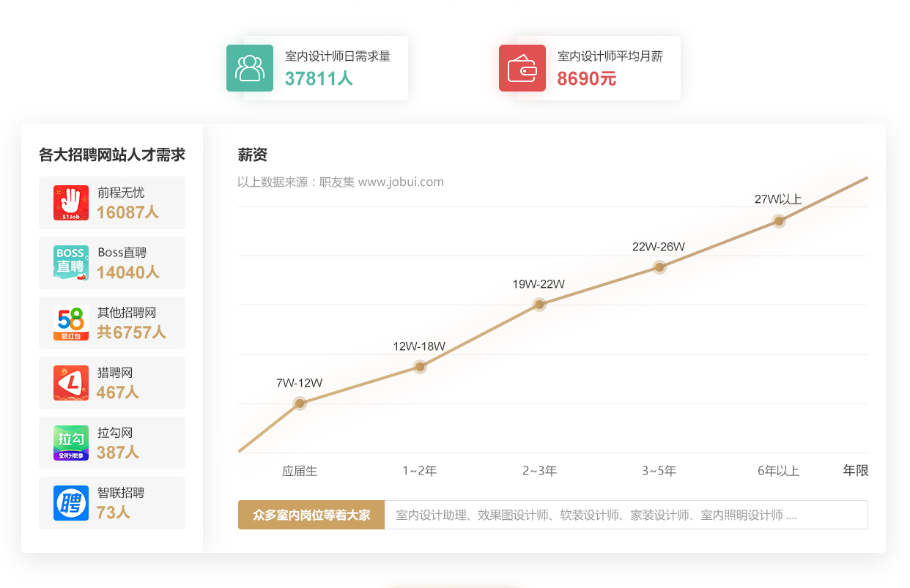
Task: Click the 年限 axis title
Action: [856, 471]
